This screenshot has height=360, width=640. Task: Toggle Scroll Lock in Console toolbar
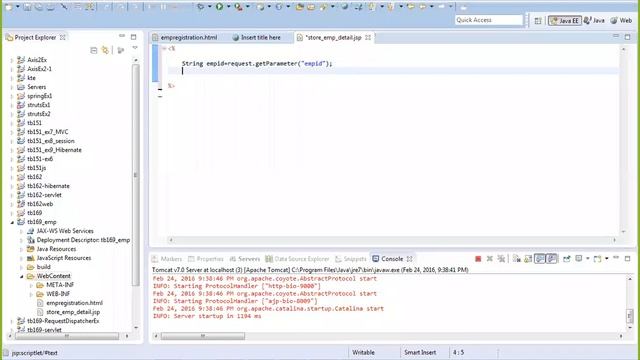(x=528, y=259)
